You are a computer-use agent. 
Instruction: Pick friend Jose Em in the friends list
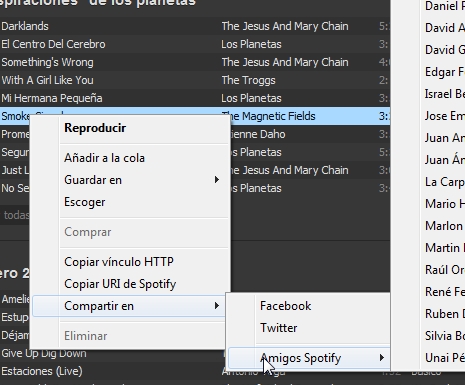[445, 116]
